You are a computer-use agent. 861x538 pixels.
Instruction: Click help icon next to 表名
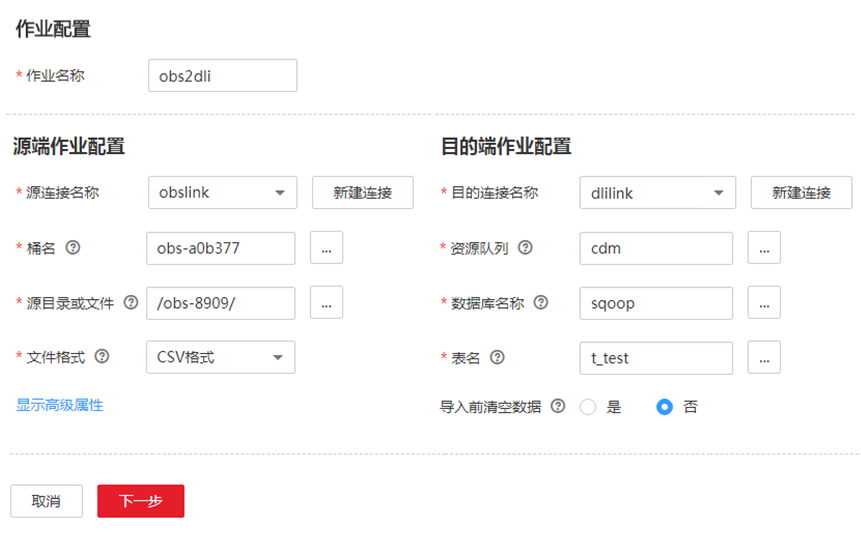[x=497, y=357]
